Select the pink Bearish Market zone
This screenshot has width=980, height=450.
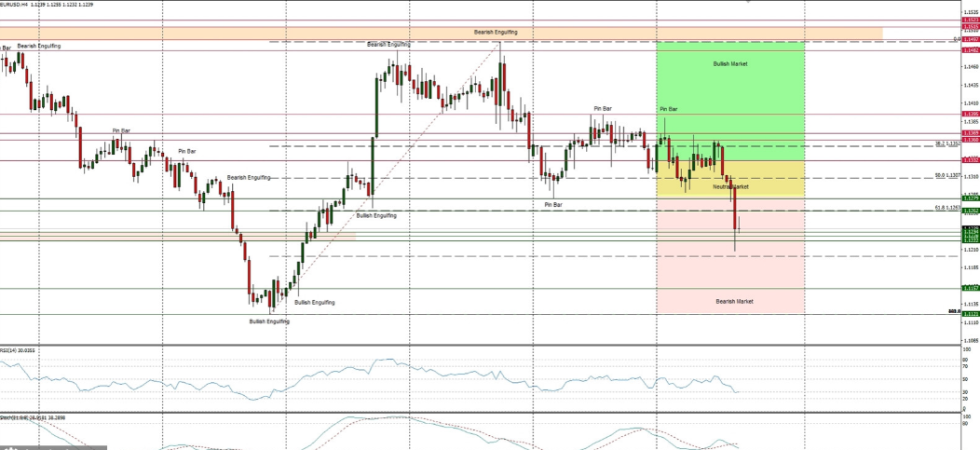[731, 280]
